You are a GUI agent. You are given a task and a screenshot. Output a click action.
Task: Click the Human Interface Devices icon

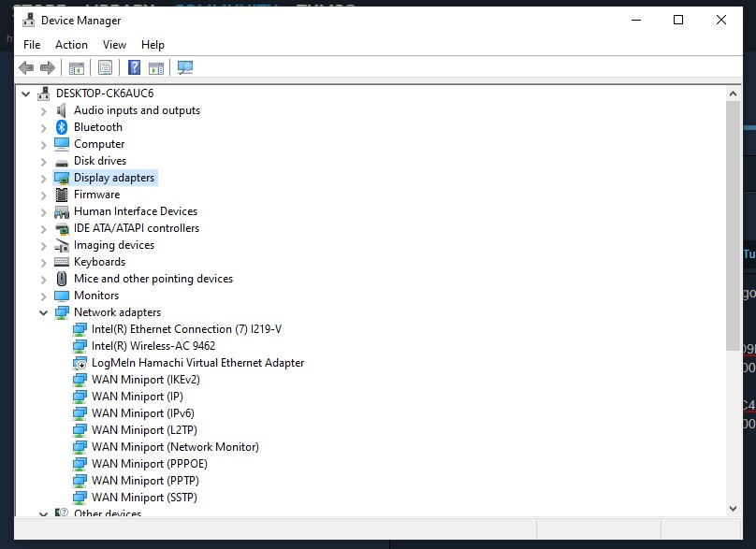(62, 212)
